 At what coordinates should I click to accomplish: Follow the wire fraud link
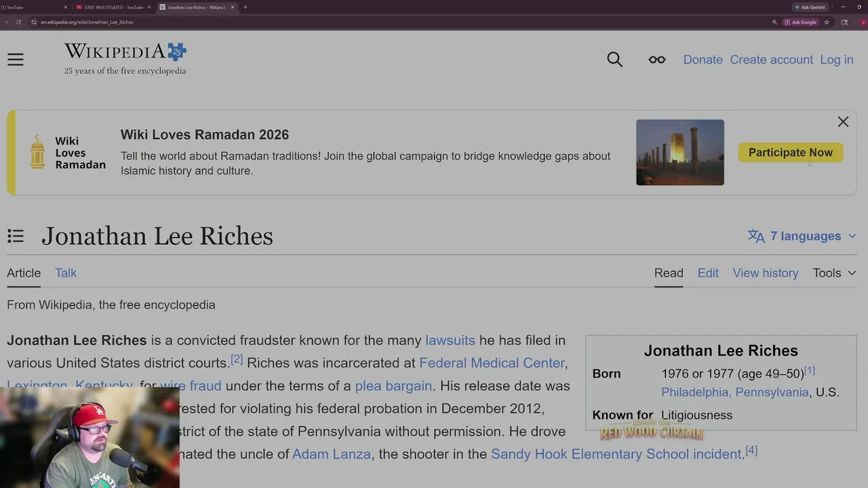(x=191, y=386)
